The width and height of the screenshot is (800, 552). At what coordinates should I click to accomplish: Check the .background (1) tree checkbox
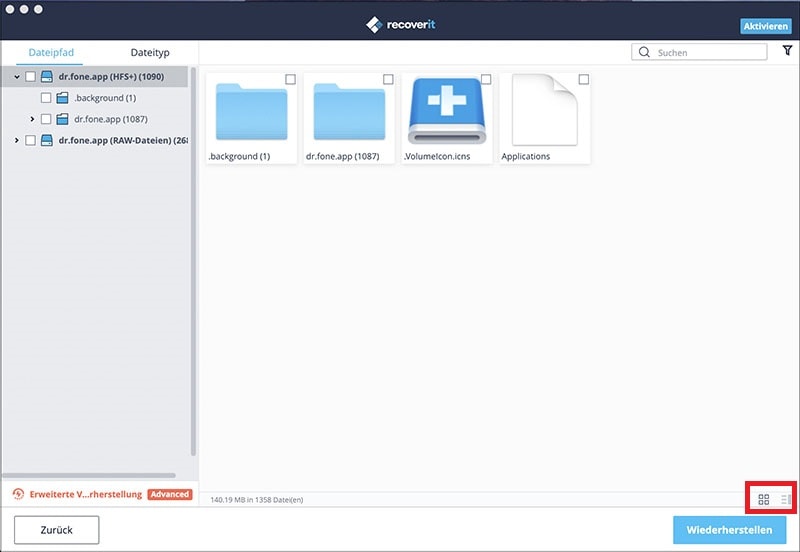point(46,97)
